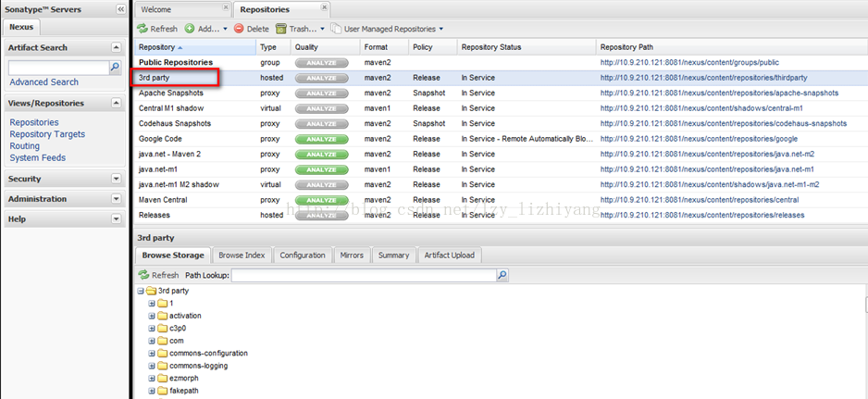Screen dimensions: 868x399
Task: Select the Google Code repository name
Action: [160, 139]
